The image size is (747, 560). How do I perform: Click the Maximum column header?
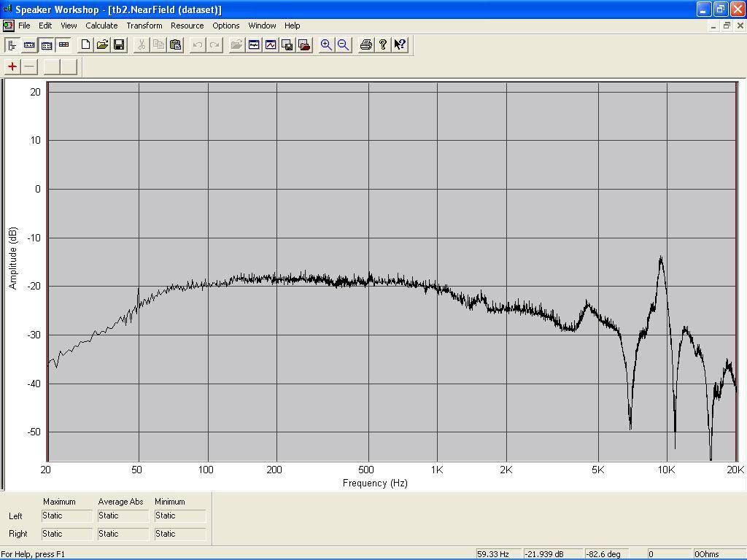click(59, 502)
